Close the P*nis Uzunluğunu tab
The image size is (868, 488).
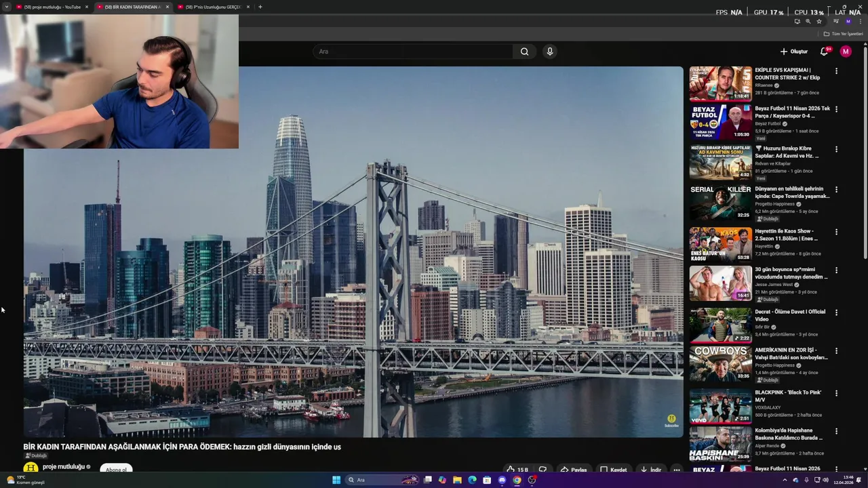(248, 7)
